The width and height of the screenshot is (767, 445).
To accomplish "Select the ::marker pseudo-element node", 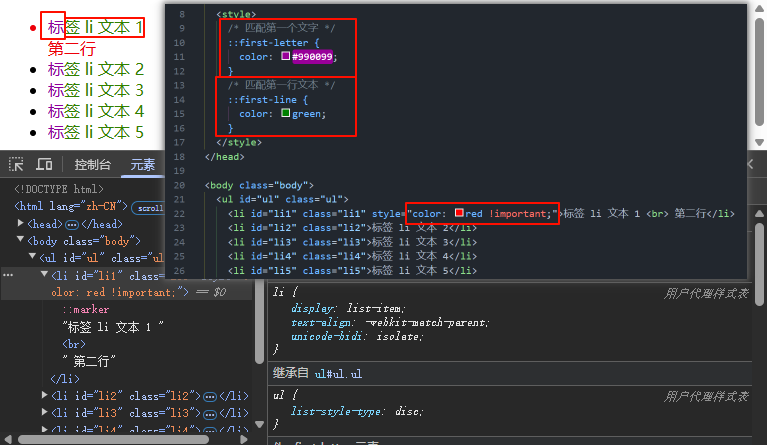I will [86, 310].
